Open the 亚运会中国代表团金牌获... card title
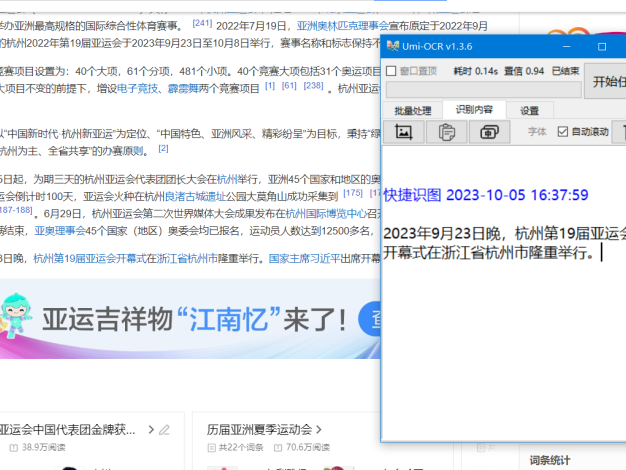This screenshot has height=470, width=626. [x=68, y=430]
